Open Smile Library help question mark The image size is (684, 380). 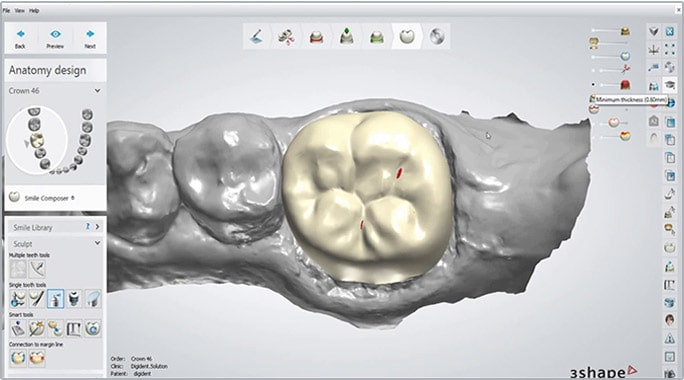[88, 226]
